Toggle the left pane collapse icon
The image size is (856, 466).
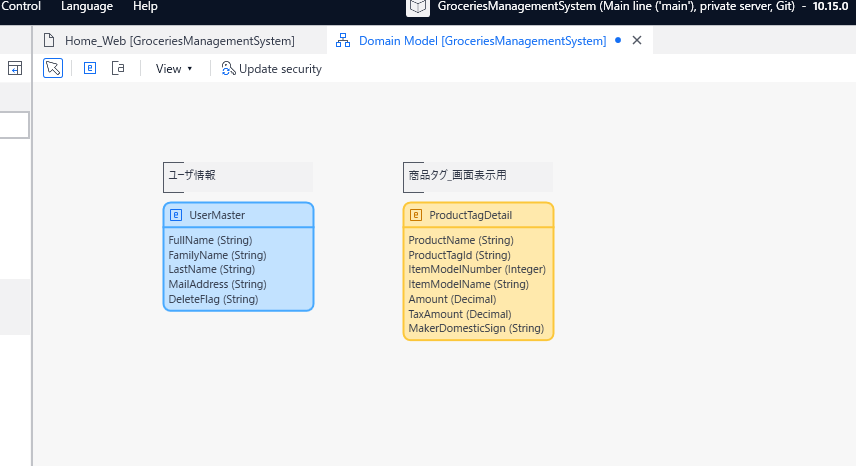coord(15,68)
